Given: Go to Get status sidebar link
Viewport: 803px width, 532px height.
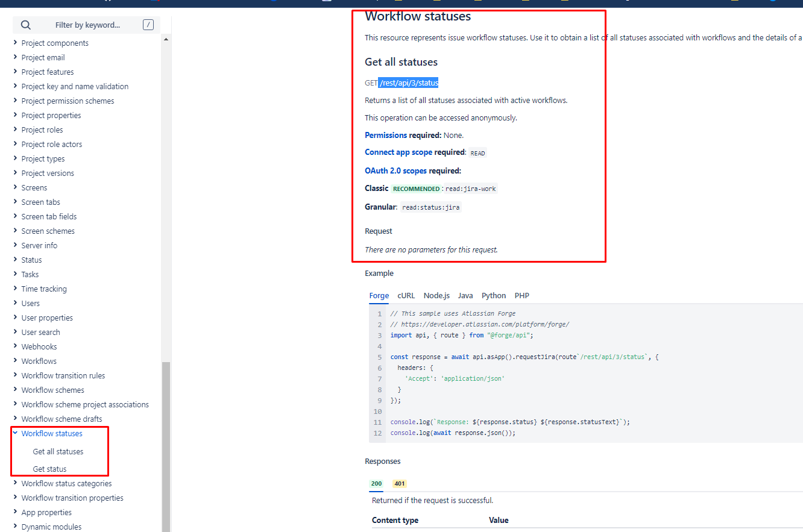Looking at the screenshot, I should point(49,469).
